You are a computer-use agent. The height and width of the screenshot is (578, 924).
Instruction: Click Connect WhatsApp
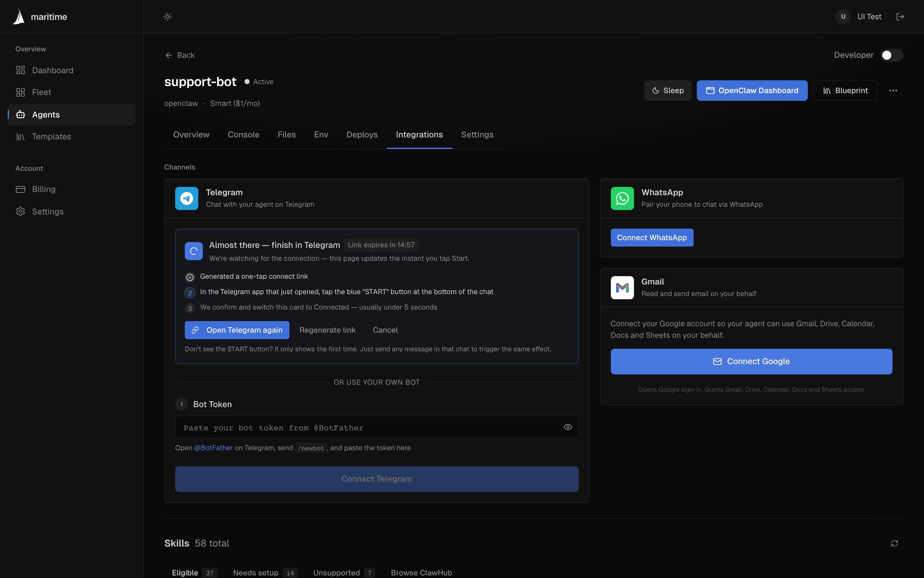(652, 237)
